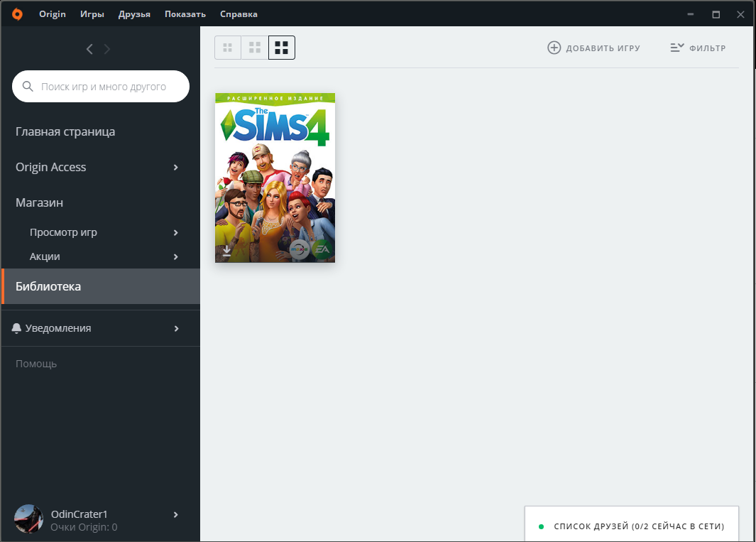
Task: Expand the OdinCrater1 account chevron
Action: (x=176, y=514)
